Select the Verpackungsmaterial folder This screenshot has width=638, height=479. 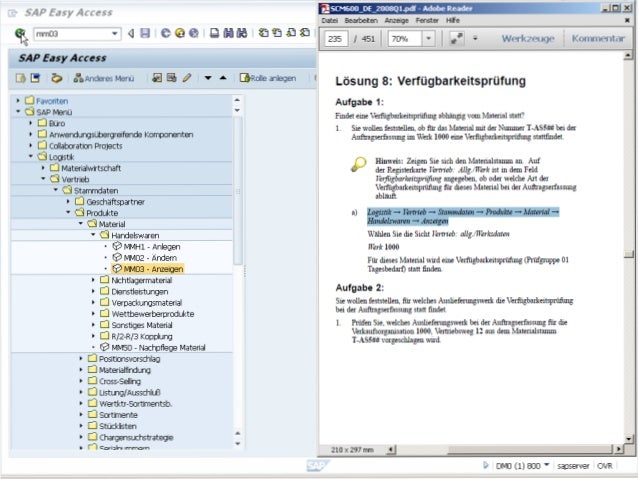tap(146, 303)
